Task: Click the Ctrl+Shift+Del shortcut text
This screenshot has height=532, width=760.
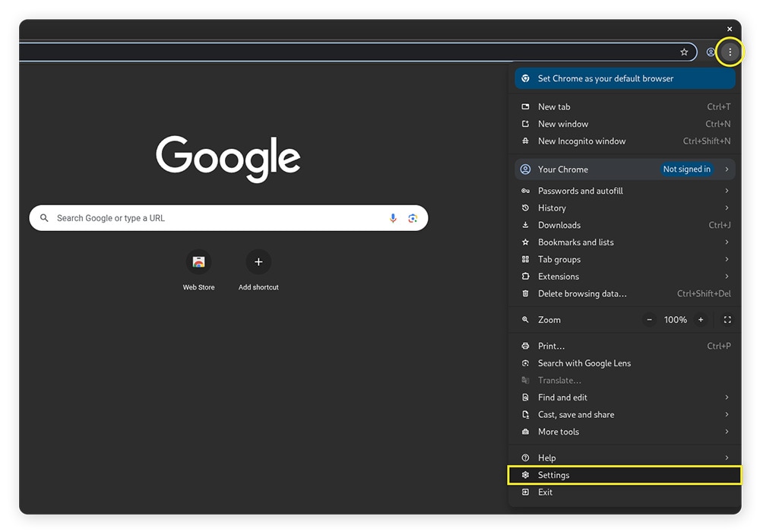Action: (704, 293)
